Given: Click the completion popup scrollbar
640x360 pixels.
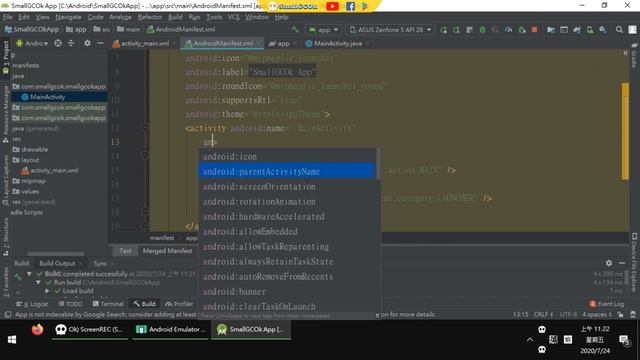Looking at the screenshot, I should [x=378, y=164].
